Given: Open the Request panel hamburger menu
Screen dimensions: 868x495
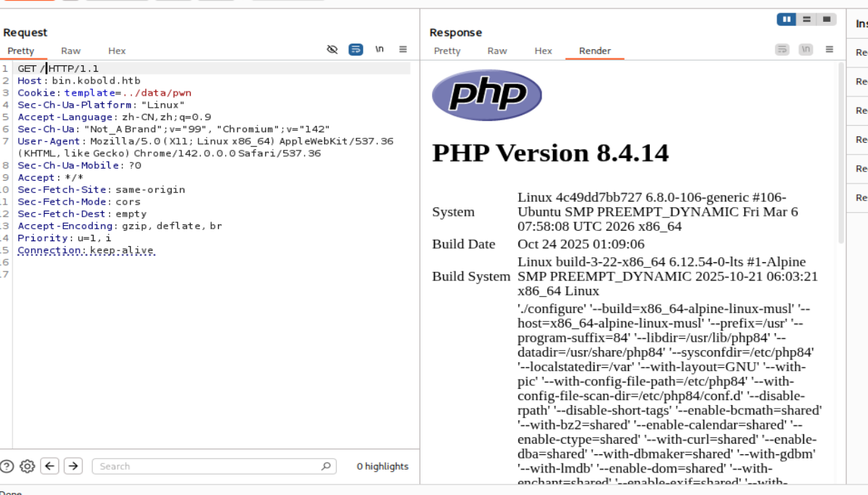Looking at the screenshot, I should 403,49.
